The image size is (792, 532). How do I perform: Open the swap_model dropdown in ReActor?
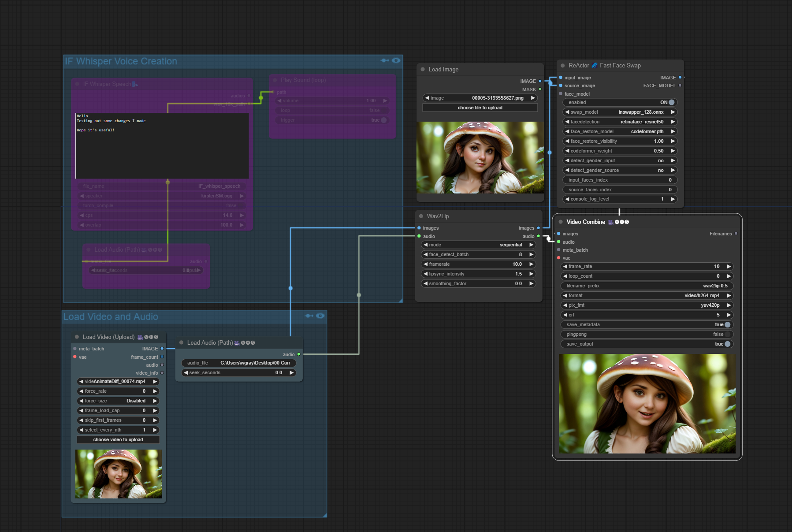pyautogui.click(x=620, y=112)
